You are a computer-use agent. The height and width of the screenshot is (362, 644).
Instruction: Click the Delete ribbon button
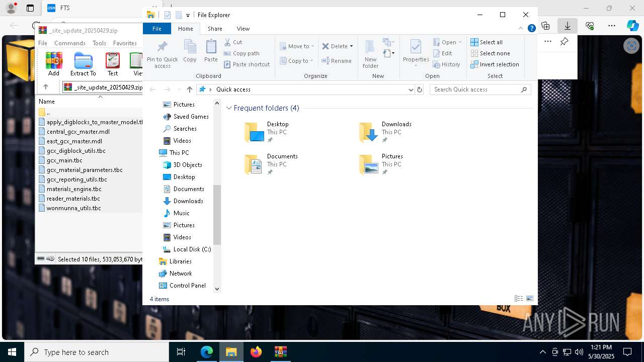[x=335, y=46]
